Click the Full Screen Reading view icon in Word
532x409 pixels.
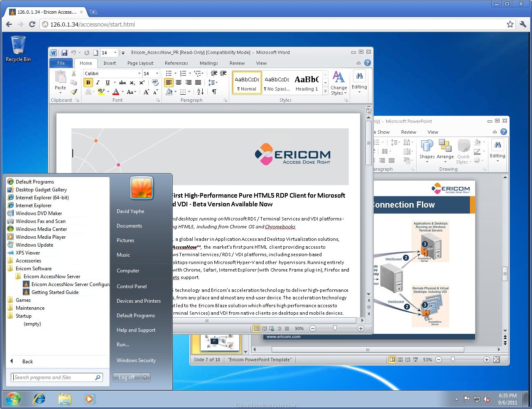pos(264,328)
